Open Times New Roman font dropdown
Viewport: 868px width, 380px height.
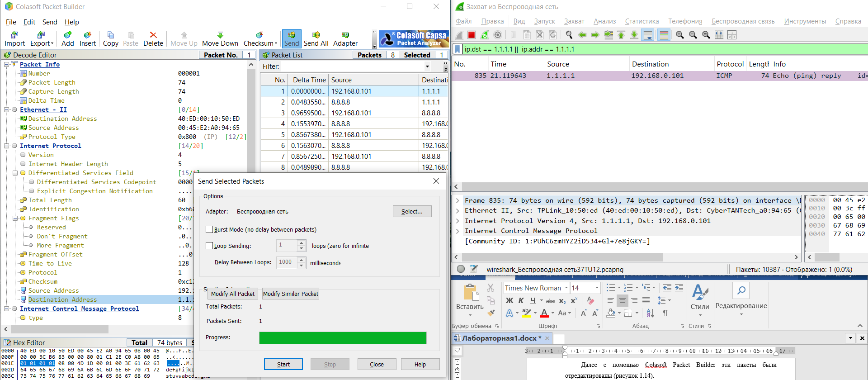pyautogui.click(x=566, y=288)
